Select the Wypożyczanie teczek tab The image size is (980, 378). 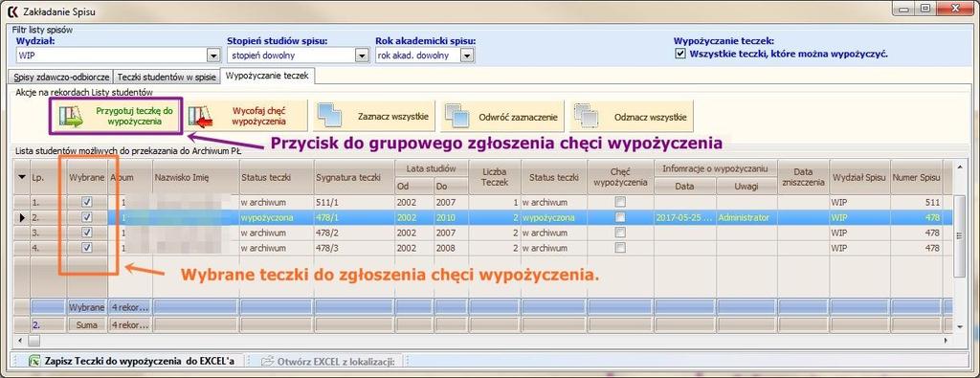click(268, 75)
